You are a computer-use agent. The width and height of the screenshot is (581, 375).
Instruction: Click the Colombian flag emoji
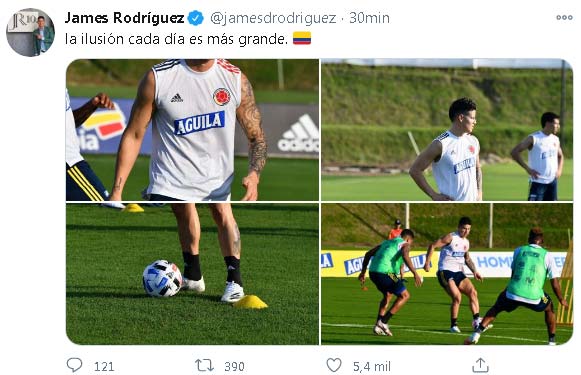302,38
